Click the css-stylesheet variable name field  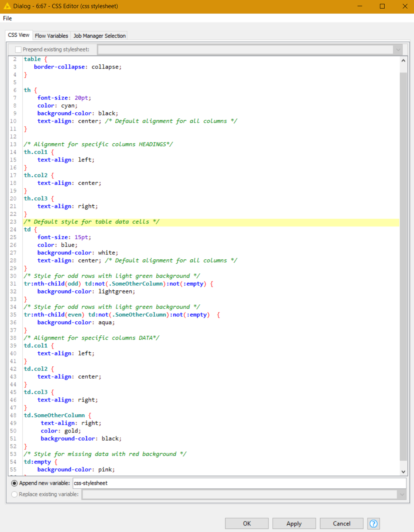pos(239,483)
